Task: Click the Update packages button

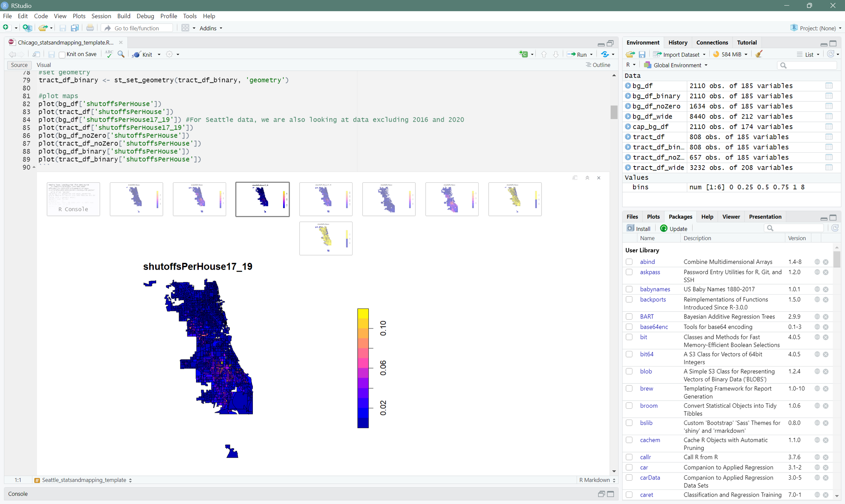Action: [x=673, y=229]
